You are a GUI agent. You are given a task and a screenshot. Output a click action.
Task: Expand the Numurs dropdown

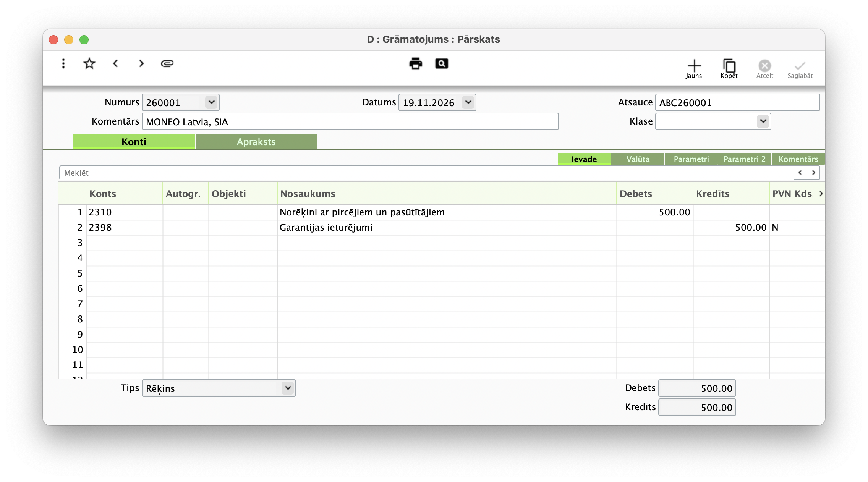(x=211, y=102)
